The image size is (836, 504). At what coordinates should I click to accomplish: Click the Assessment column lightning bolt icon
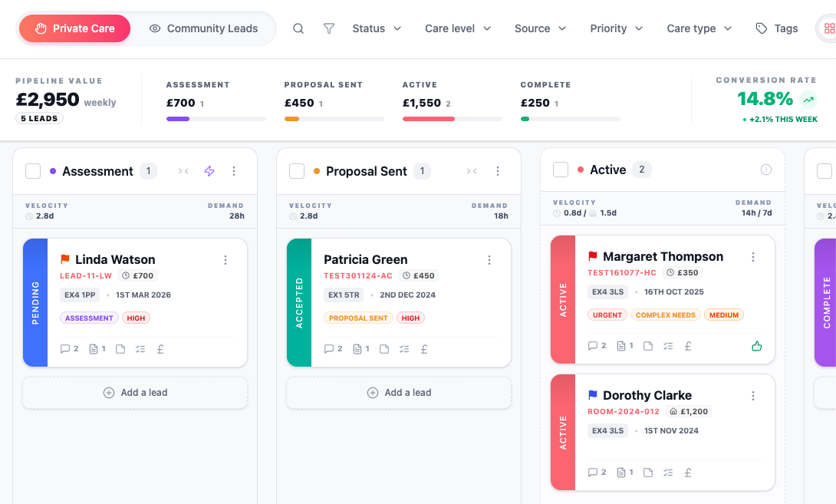tap(209, 170)
